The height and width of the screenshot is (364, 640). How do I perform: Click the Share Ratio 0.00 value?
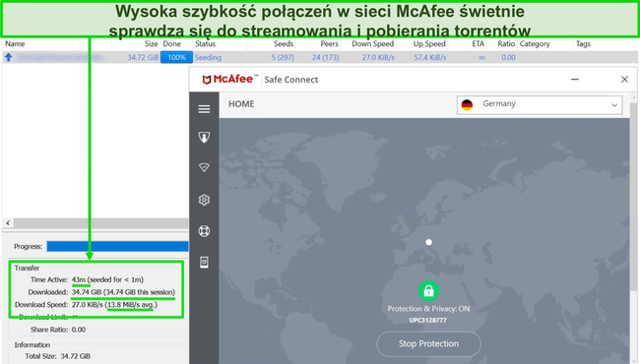(79, 330)
